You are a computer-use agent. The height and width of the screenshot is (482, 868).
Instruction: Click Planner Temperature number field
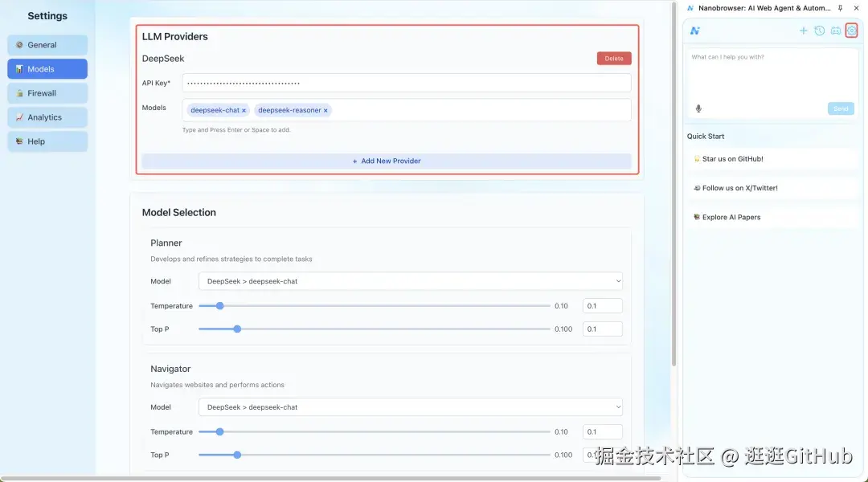pyautogui.click(x=602, y=306)
